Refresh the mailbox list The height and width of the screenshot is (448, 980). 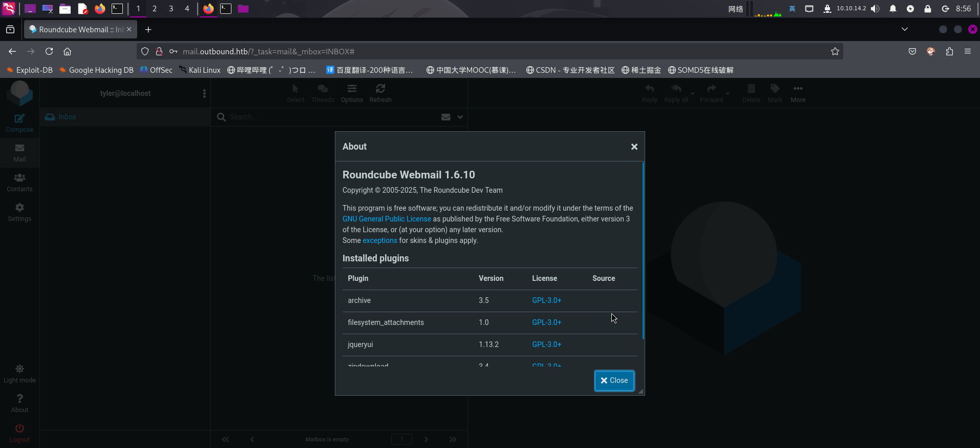pos(380,93)
